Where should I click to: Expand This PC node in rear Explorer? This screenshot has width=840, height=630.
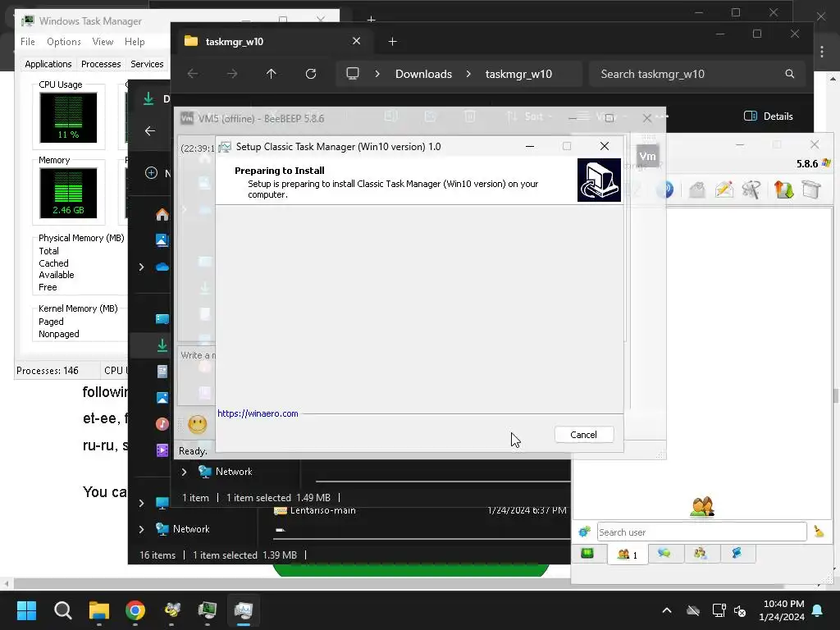point(141,503)
